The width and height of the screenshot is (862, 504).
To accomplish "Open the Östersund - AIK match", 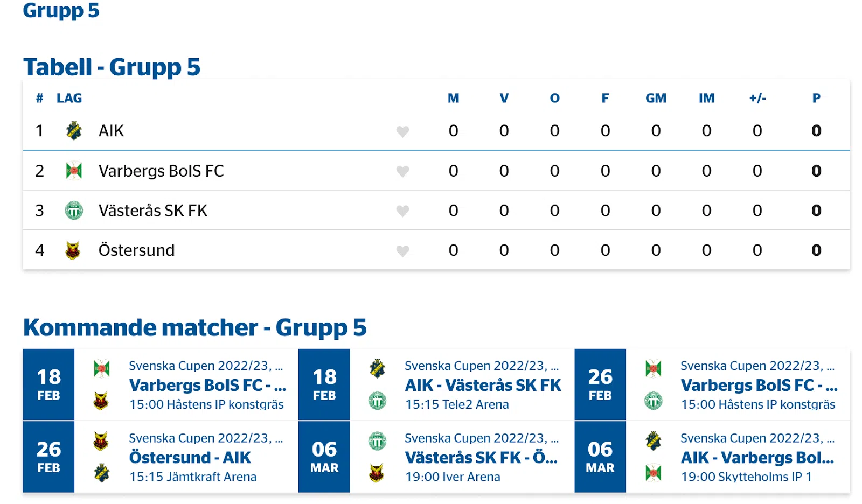I will click(190, 458).
